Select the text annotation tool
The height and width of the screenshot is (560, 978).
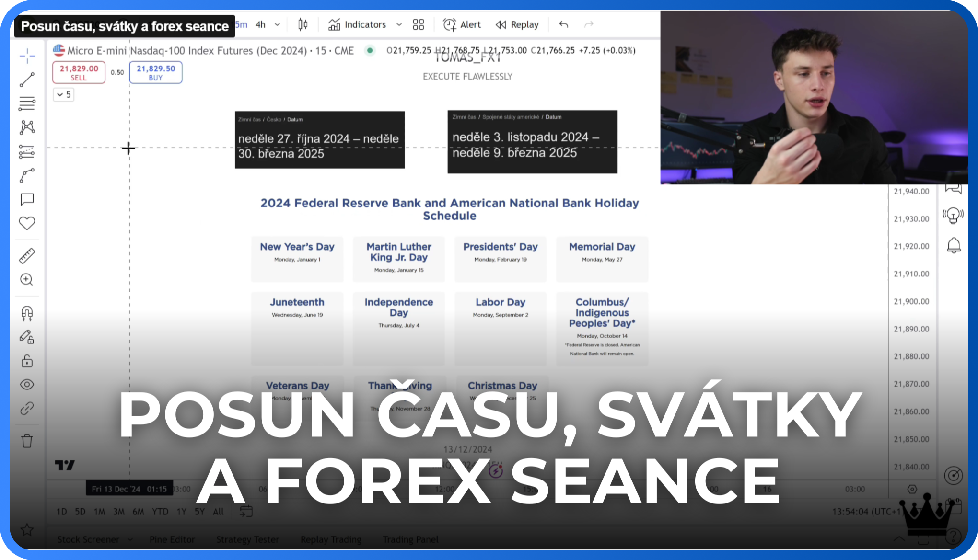[27, 199]
